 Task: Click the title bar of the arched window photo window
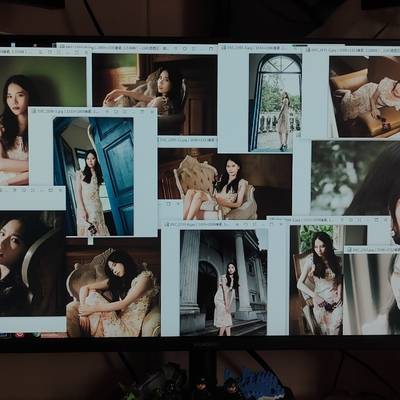261,48
